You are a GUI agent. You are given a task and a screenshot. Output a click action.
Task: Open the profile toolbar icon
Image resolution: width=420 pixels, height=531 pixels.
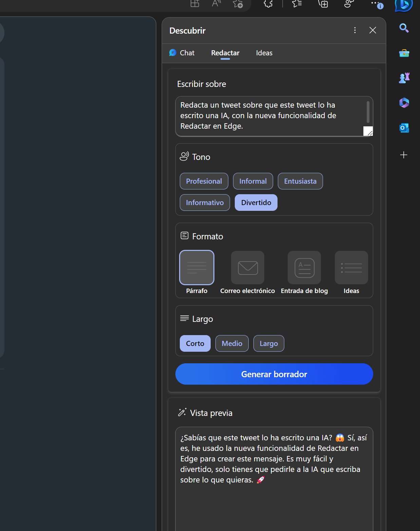[349, 4]
